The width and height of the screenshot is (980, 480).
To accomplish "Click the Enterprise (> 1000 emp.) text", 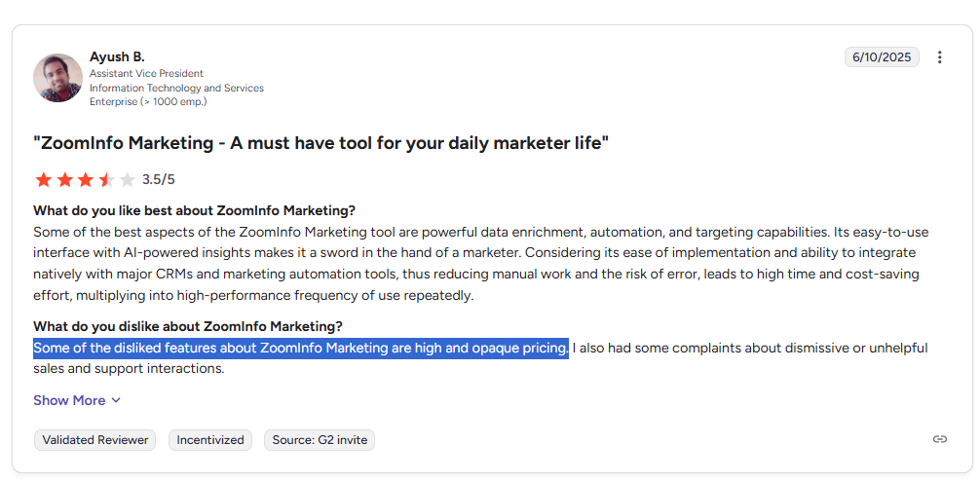I will (x=148, y=101).
